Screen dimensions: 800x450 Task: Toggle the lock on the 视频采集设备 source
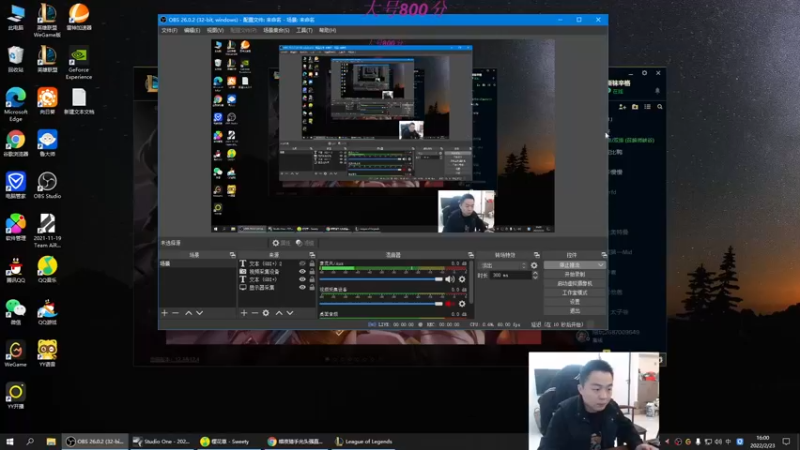click(312, 271)
